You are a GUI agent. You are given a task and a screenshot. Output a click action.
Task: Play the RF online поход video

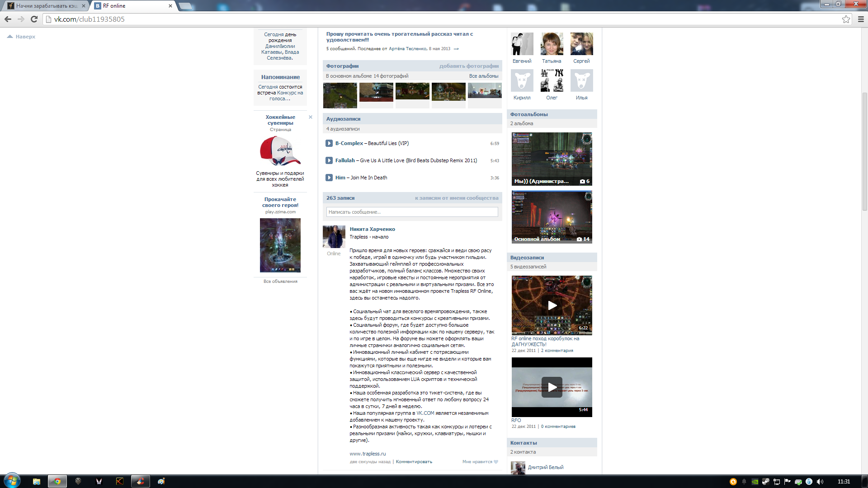click(x=552, y=305)
